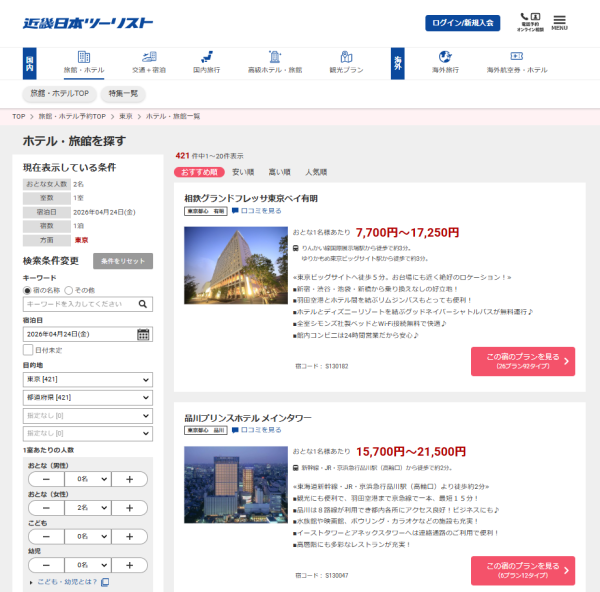Open 都道府県 [421] dropdown
Image resolution: width=600 pixels, height=592 pixels.
coord(88,398)
